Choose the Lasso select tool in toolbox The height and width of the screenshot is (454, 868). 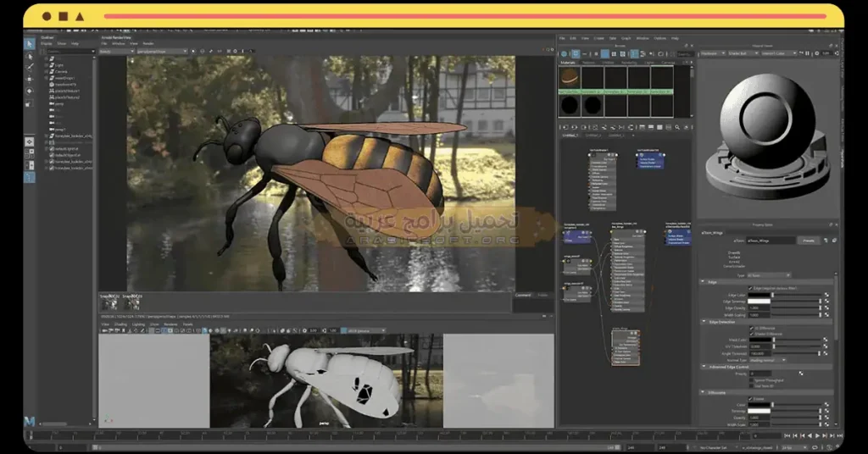[30, 57]
